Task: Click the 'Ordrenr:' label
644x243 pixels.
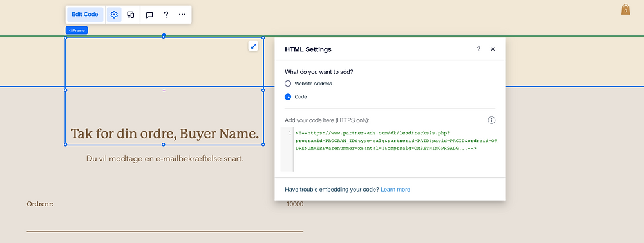Action: (x=40, y=204)
